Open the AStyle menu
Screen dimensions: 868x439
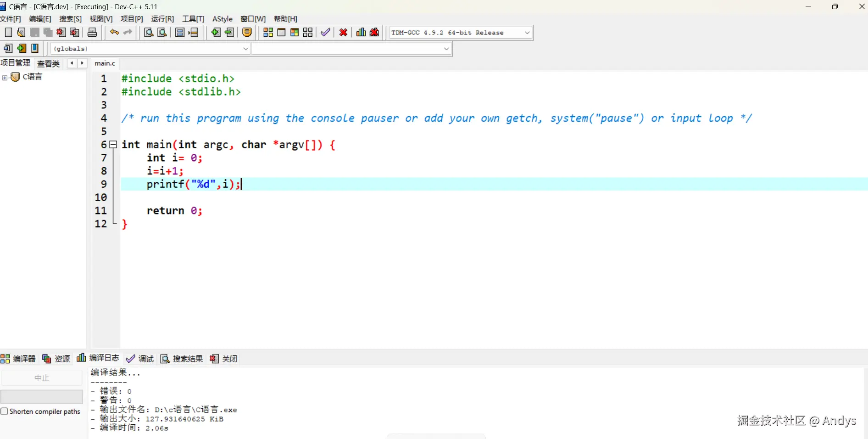coord(223,19)
